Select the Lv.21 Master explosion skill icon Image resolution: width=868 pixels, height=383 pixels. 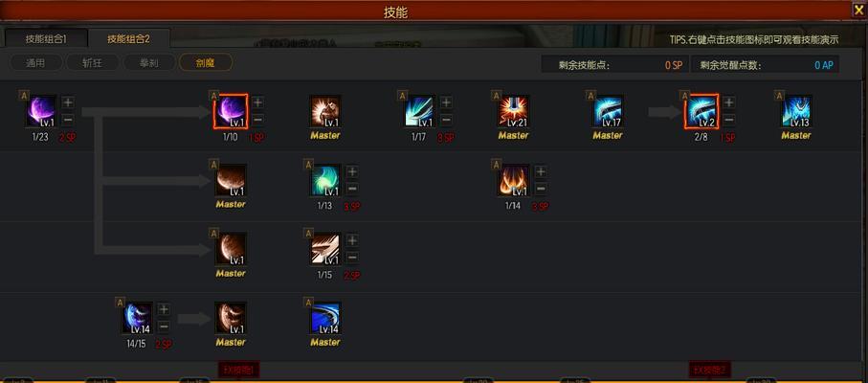tap(513, 111)
